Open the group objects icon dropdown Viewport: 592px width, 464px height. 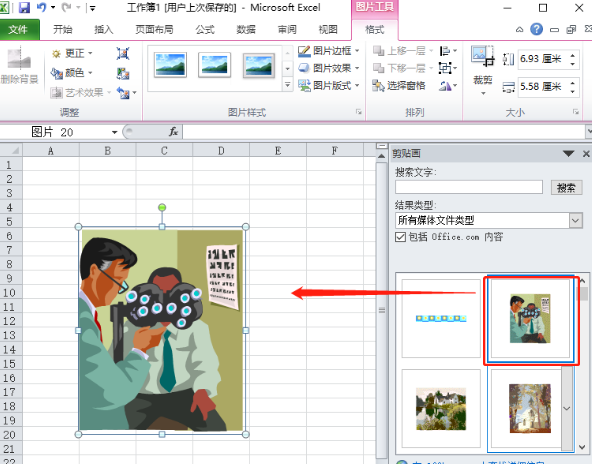tap(448, 68)
